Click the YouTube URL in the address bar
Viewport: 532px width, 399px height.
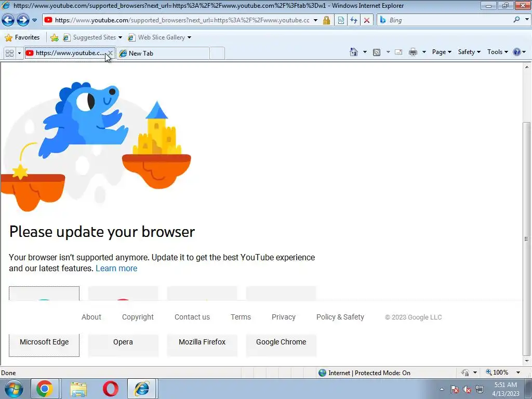pos(182,20)
